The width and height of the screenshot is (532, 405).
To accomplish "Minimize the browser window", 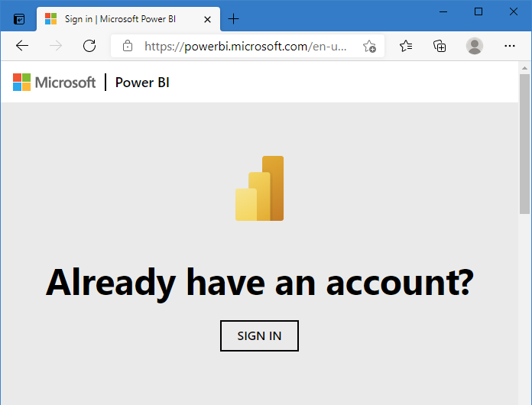I will click(x=443, y=12).
